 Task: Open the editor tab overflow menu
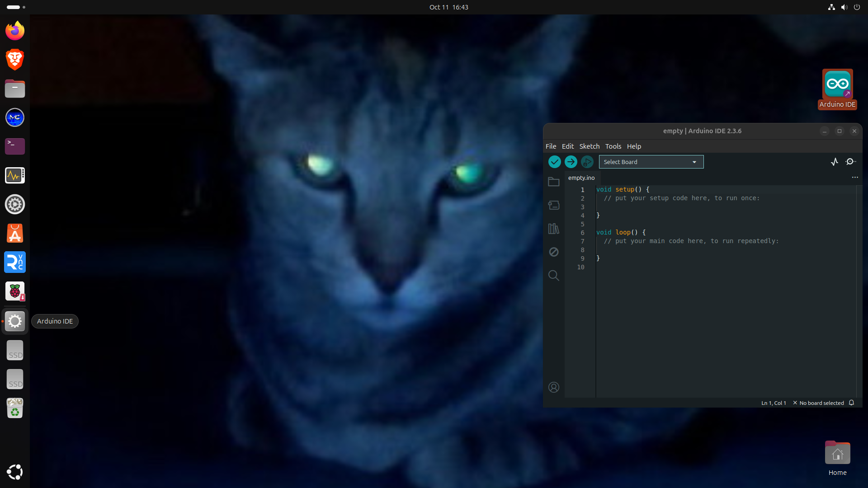[854, 178]
